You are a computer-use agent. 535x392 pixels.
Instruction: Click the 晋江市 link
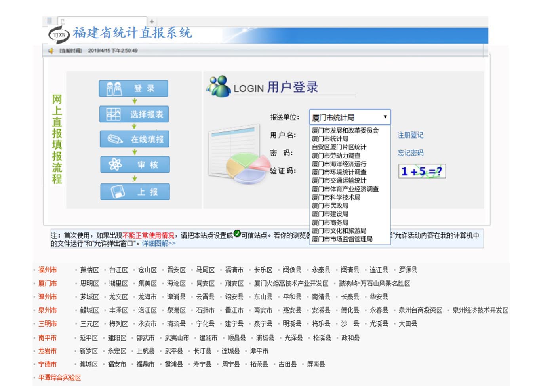pyautogui.click(x=234, y=310)
